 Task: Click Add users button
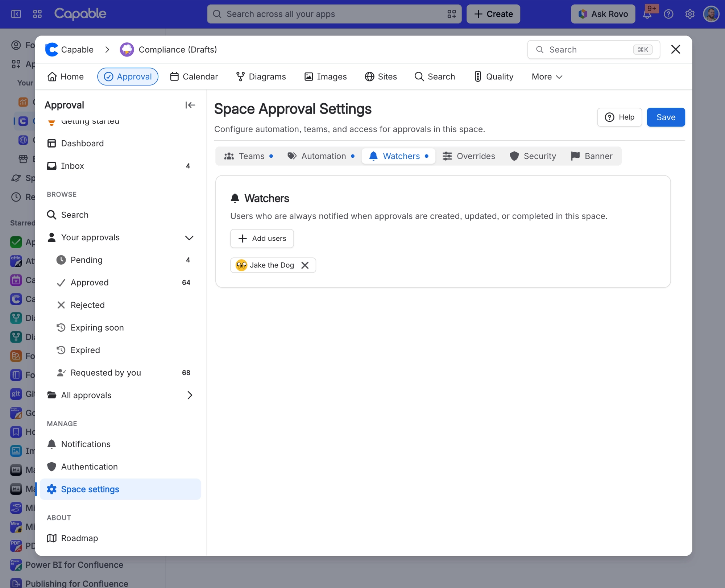[x=262, y=239]
